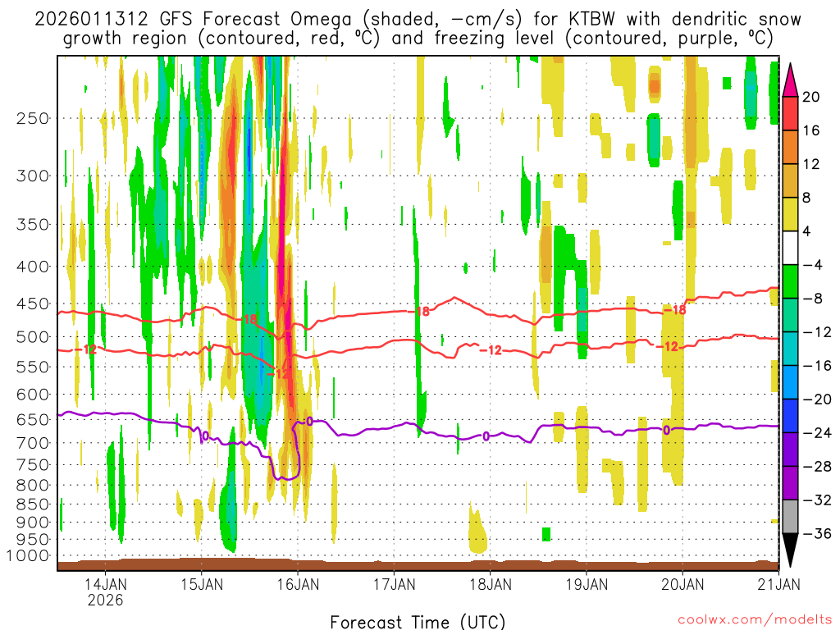Click the 18JAN date label
Screen dimensions: 840x630
(491, 584)
